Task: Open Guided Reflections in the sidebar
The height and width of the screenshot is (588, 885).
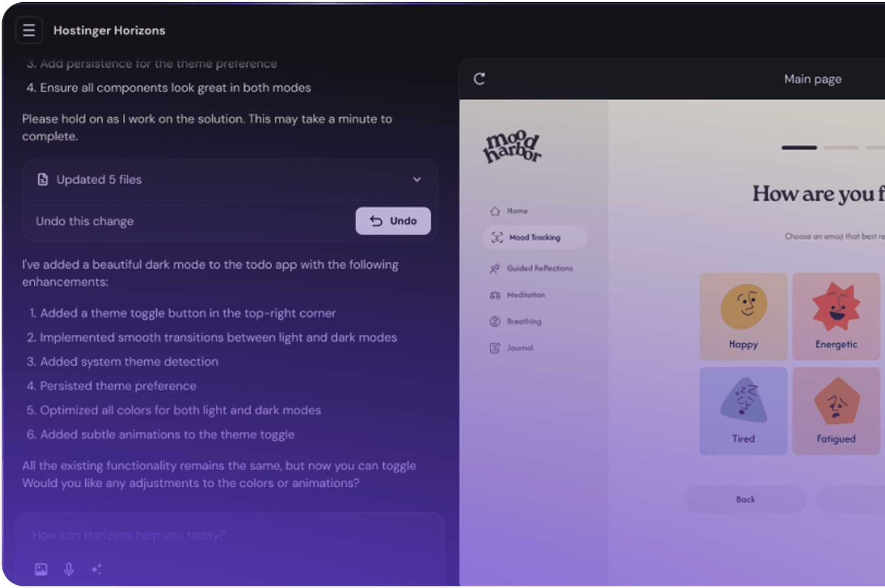Action: (532, 268)
